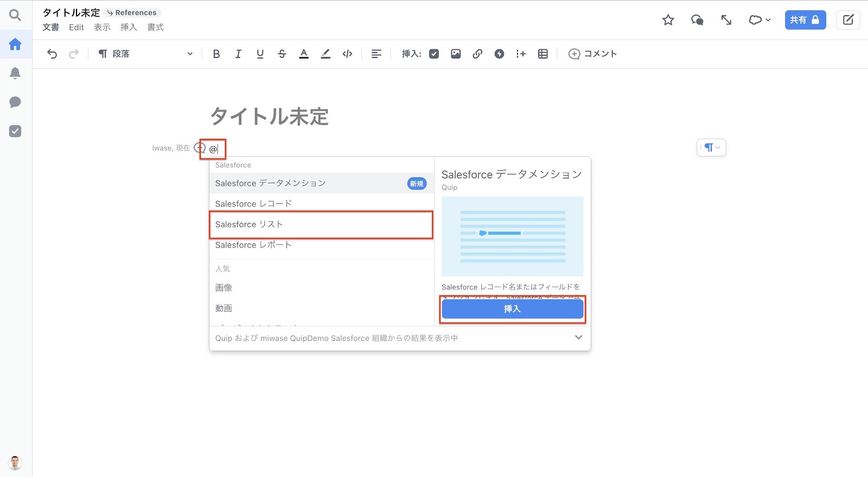
Task: Toggle code formatting
Action: pos(348,54)
